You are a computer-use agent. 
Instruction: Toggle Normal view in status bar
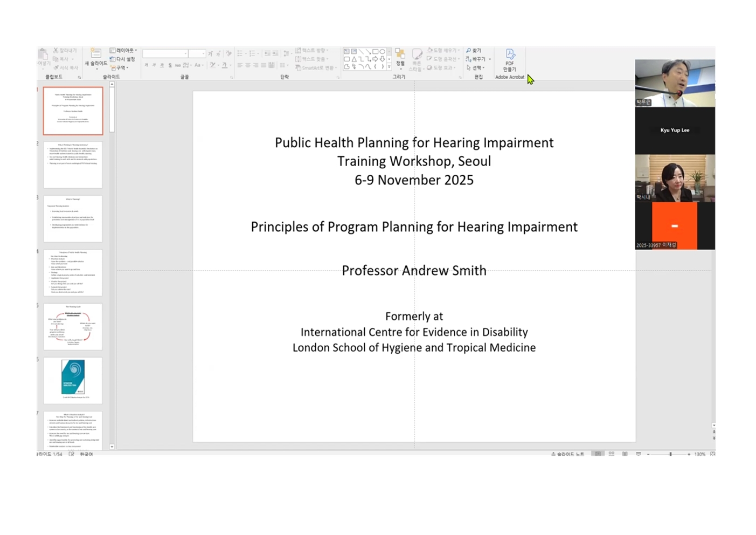[x=598, y=454]
